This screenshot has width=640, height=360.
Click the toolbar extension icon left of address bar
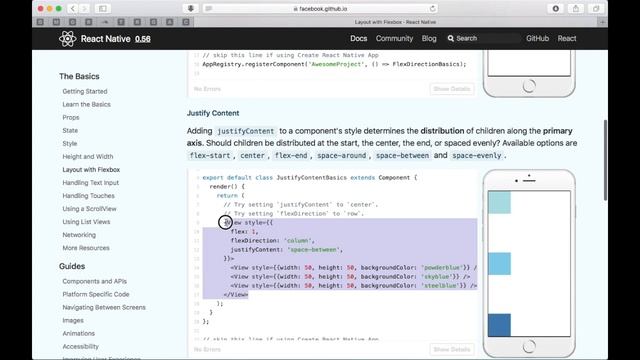tap(190, 9)
